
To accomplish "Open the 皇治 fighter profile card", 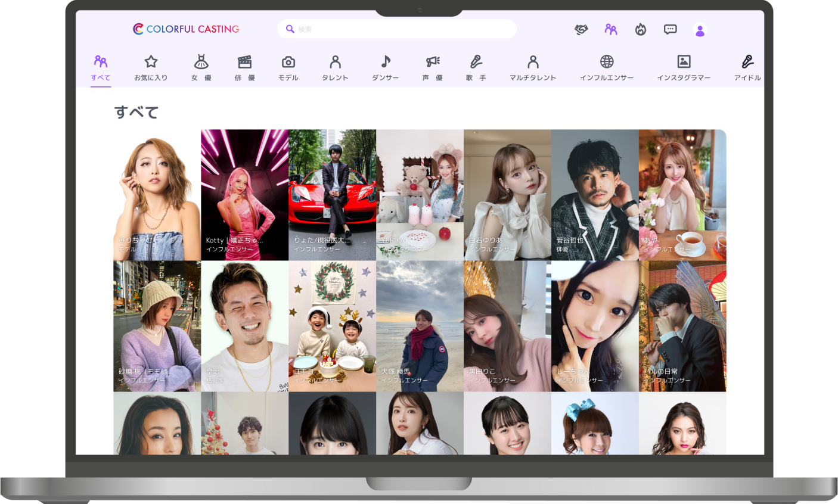I will (245, 326).
